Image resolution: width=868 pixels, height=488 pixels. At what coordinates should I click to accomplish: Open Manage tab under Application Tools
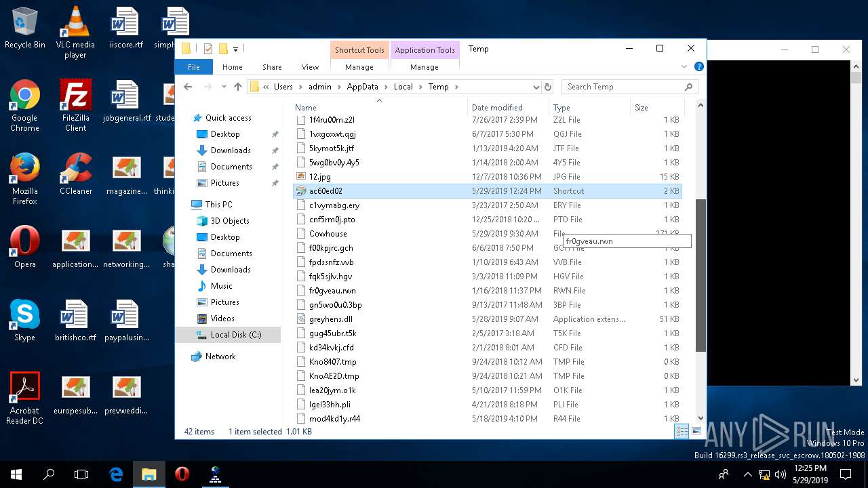point(425,67)
